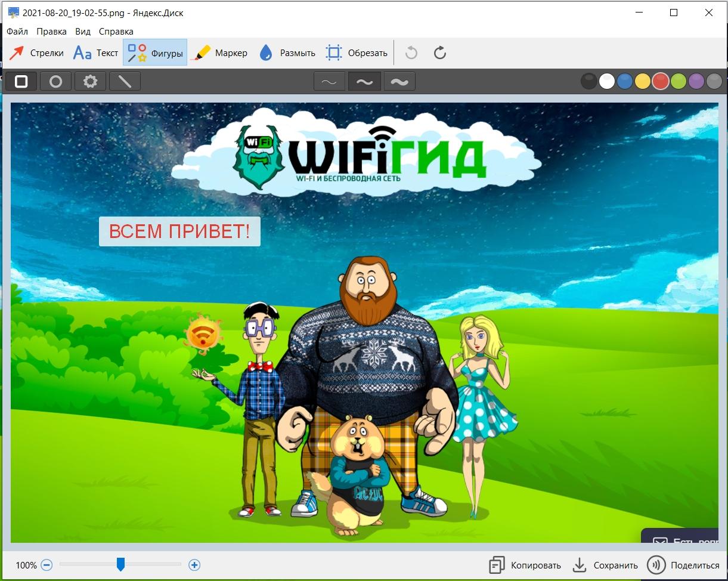The height and width of the screenshot is (581, 728).
Task: Open the Вид menu
Action: [x=83, y=31]
